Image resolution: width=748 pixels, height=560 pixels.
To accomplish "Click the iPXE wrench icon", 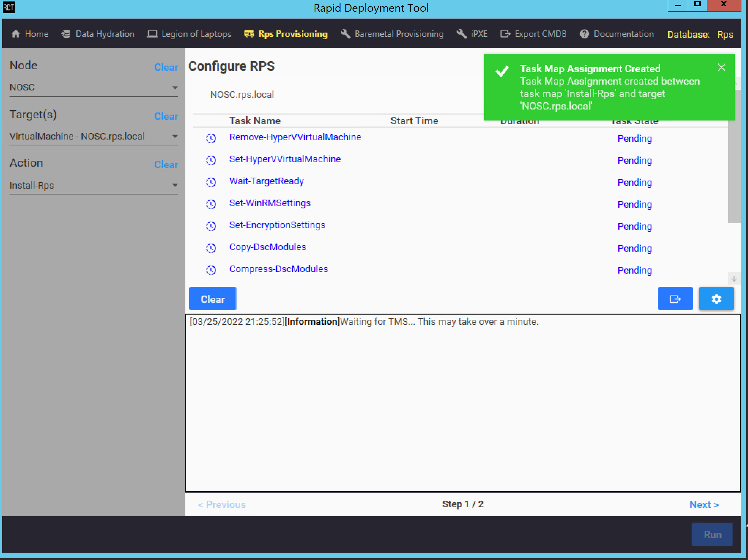I will [x=461, y=34].
